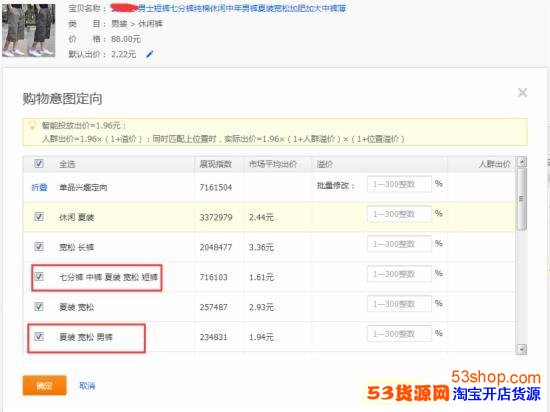Toggle the 夏装 宽松 row checkbox

(39, 306)
